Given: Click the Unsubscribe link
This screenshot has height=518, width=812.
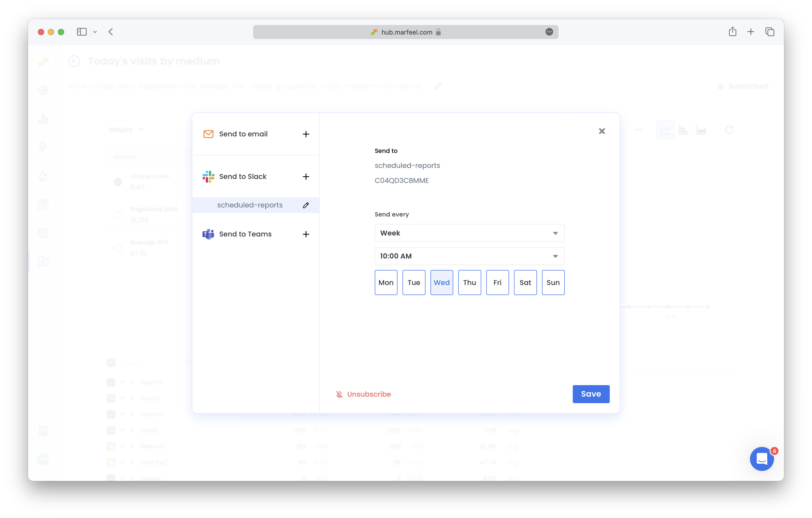Looking at the screenshot, I should coord(369,394).
